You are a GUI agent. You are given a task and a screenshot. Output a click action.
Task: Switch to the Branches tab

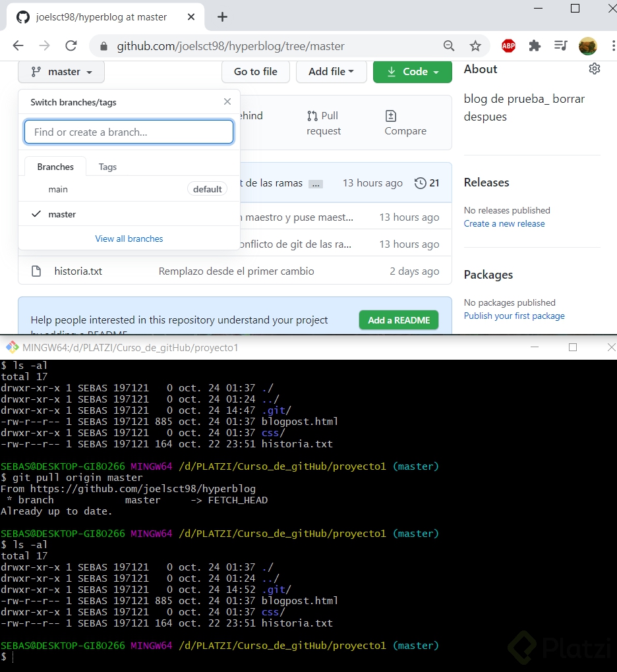(55, 167)
